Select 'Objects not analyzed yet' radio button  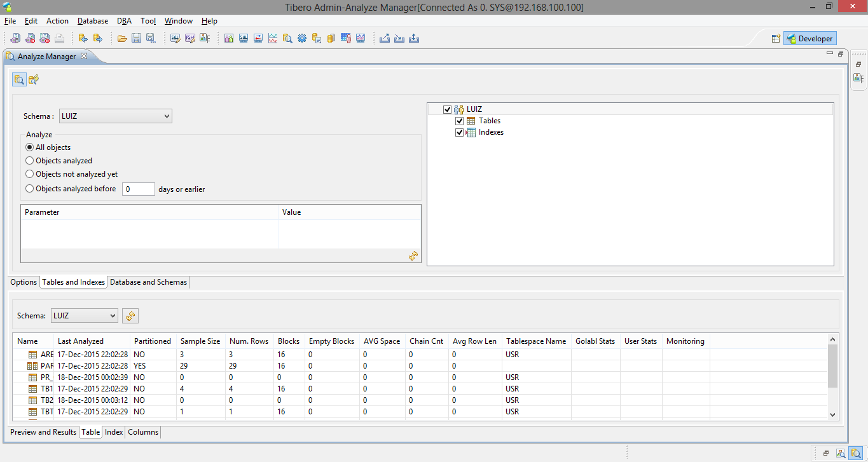[x=29, y=174]
